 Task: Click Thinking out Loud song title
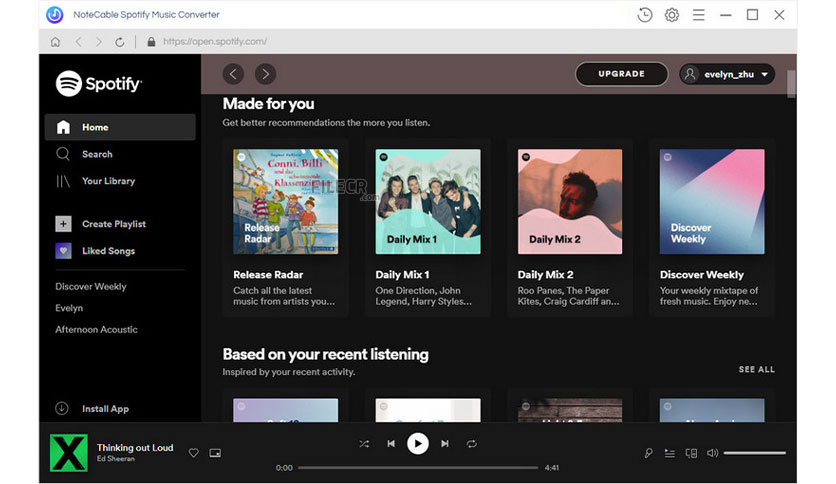pos(135,448)
